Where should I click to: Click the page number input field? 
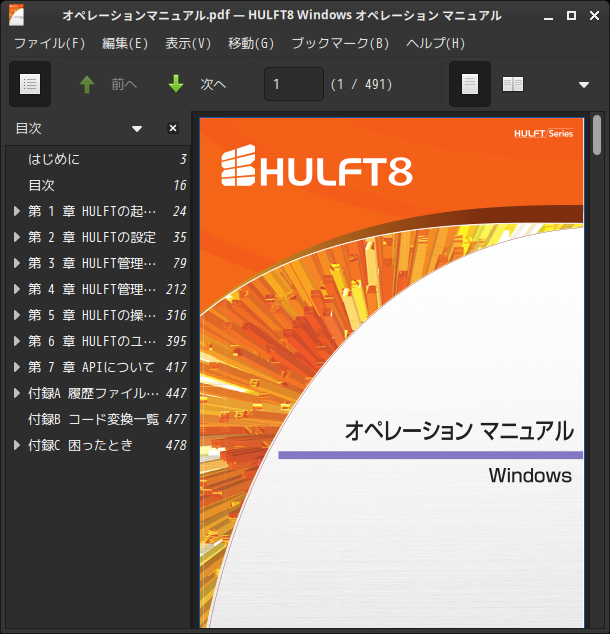click(294, 84)
